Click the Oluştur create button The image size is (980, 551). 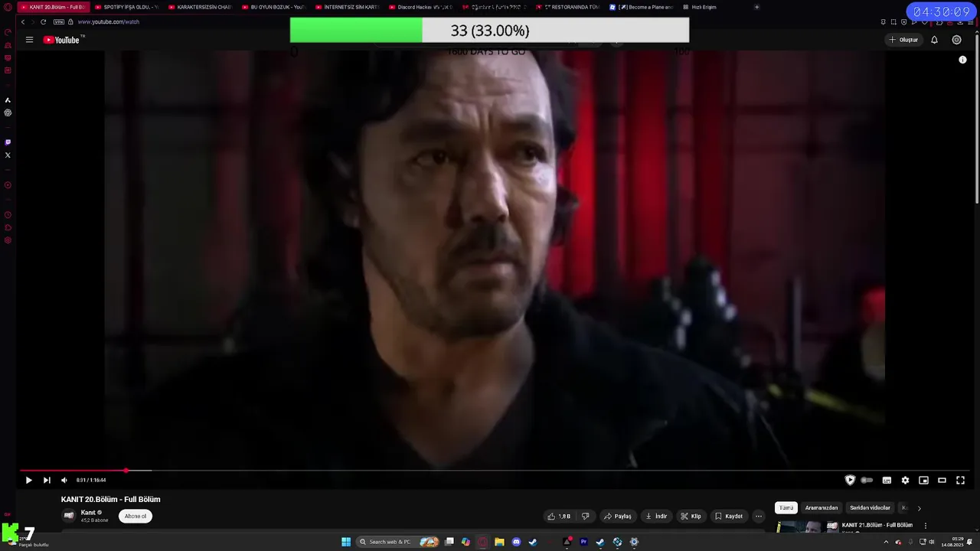[903, 40]
